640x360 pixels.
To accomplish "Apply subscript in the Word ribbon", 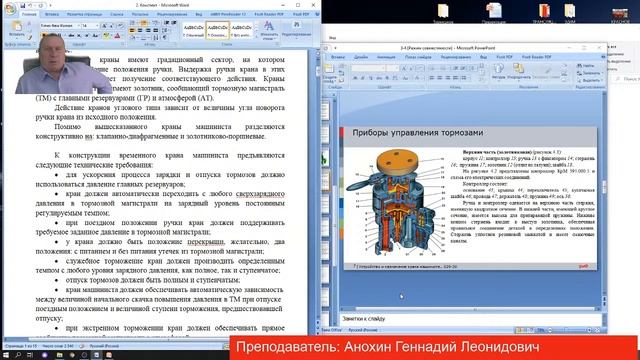I will (79, 36).
